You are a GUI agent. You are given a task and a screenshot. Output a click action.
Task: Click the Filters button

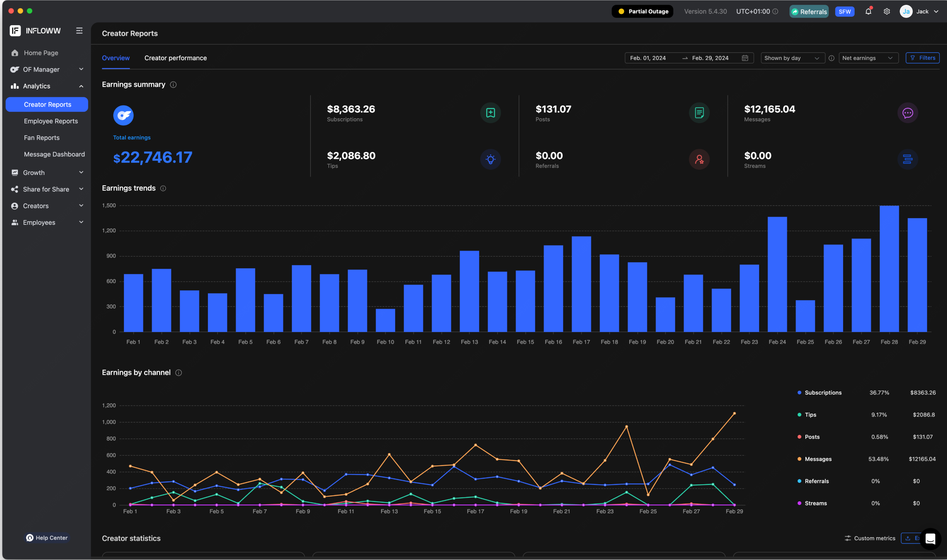click(922, 58)
